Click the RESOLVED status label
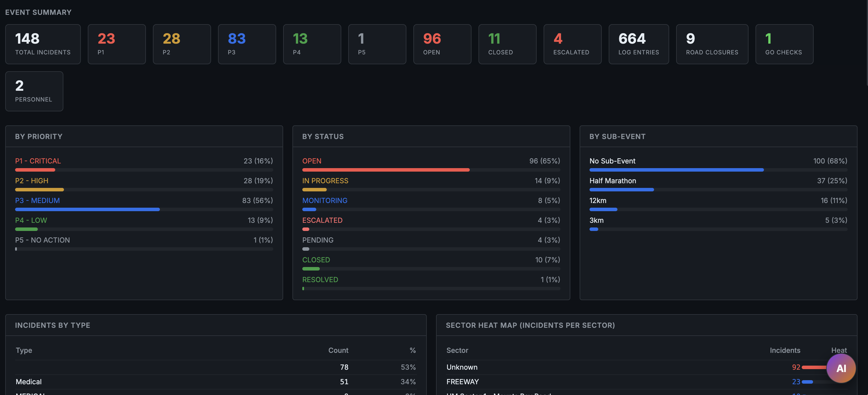This screenshot has width=868, height=395. (x=320, y=280)
